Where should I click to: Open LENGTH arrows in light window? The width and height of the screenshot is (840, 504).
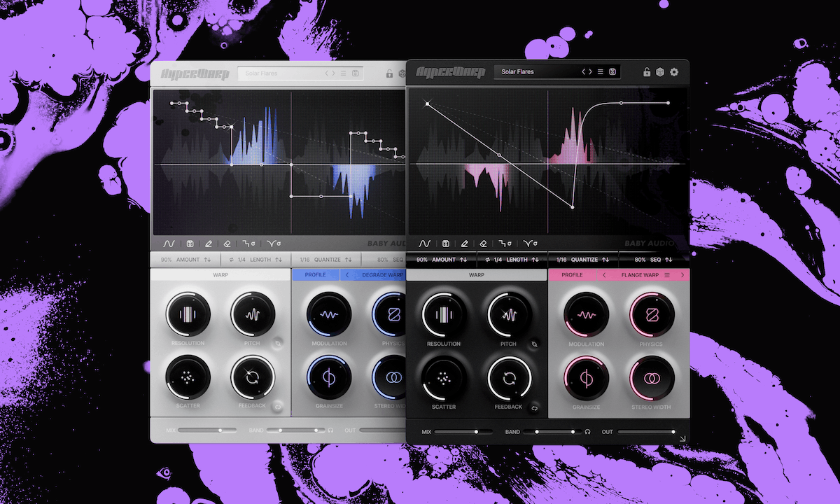[x=279, y=260]
